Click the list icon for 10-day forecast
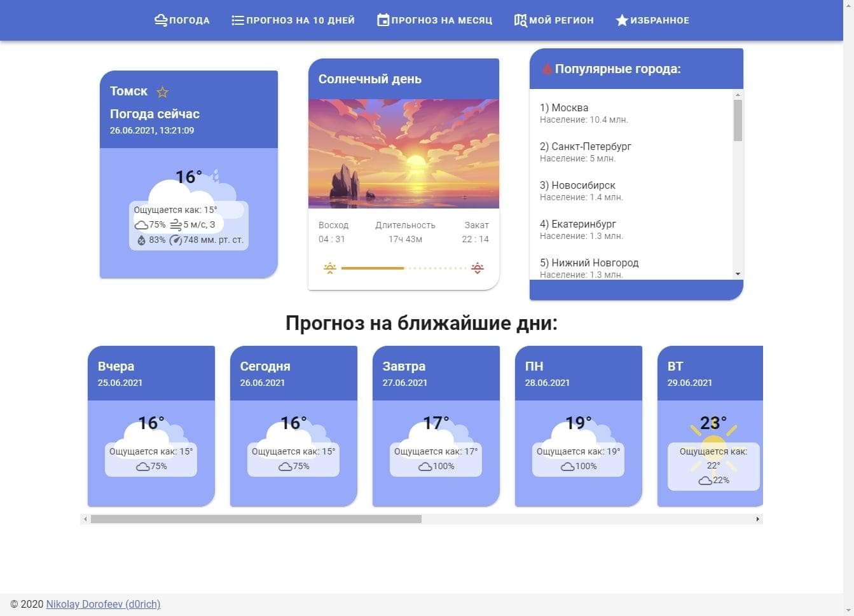This screenshot has height=616, width=854. (x=237, y=20)
